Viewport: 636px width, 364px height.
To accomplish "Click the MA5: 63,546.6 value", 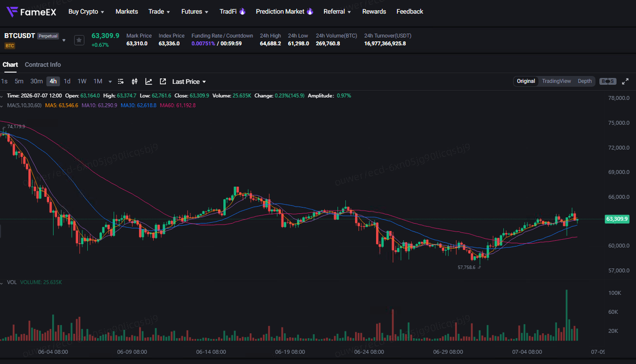I will (62, 105).
